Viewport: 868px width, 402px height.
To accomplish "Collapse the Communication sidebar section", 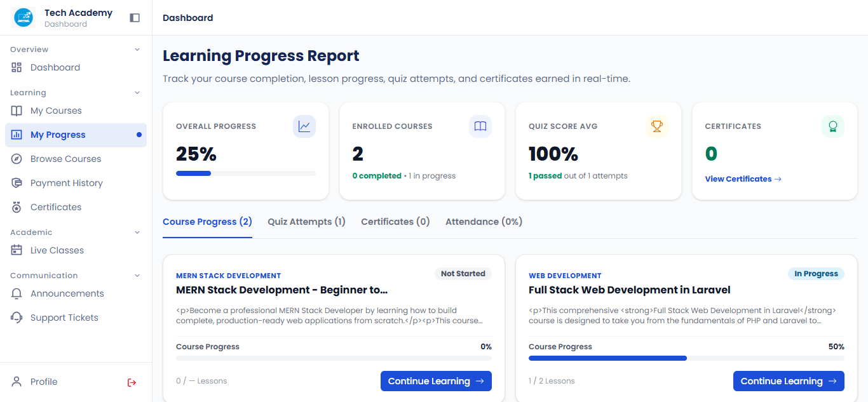I will (137, 276).
